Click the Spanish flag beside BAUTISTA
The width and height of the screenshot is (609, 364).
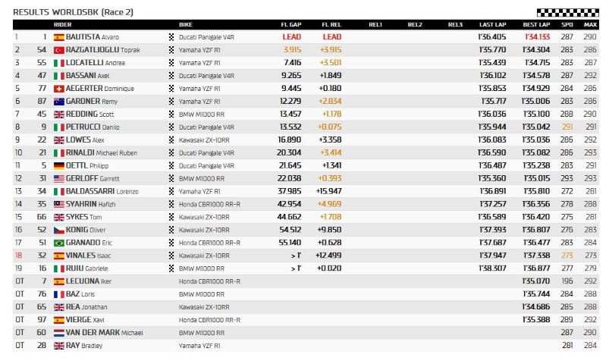[58, 37]
